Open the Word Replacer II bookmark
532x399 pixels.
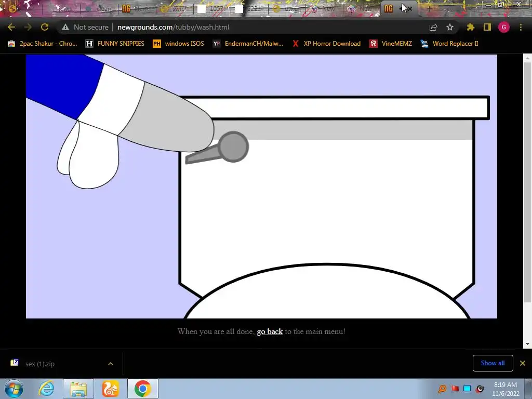(449, 44)
